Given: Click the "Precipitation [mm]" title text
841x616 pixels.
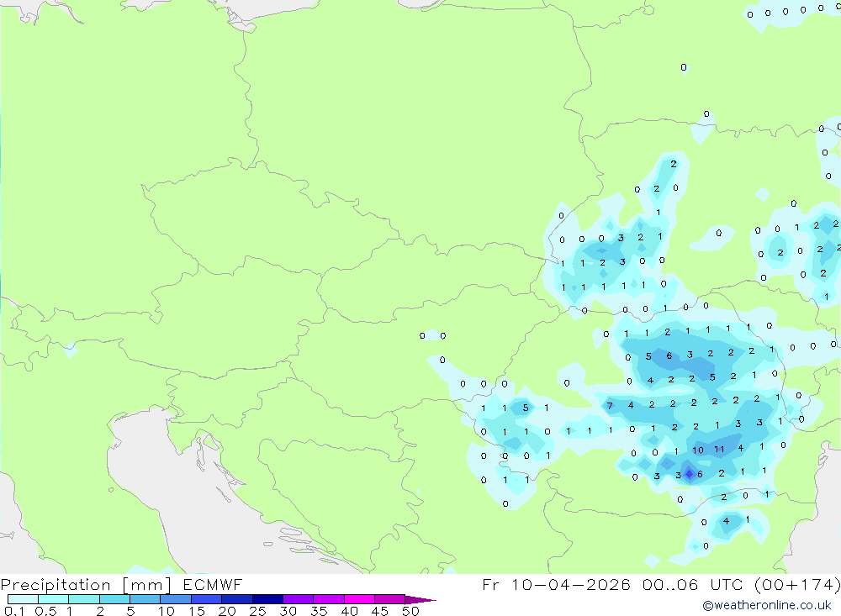Looking at the screenshot, I should (x=86, y=585).
